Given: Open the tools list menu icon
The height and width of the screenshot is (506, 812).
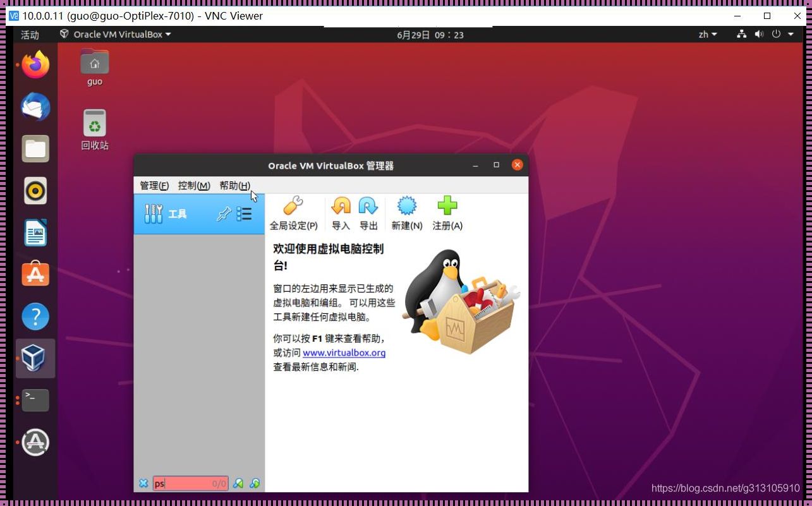Looking at the screenshot, I should coord(244,214).
